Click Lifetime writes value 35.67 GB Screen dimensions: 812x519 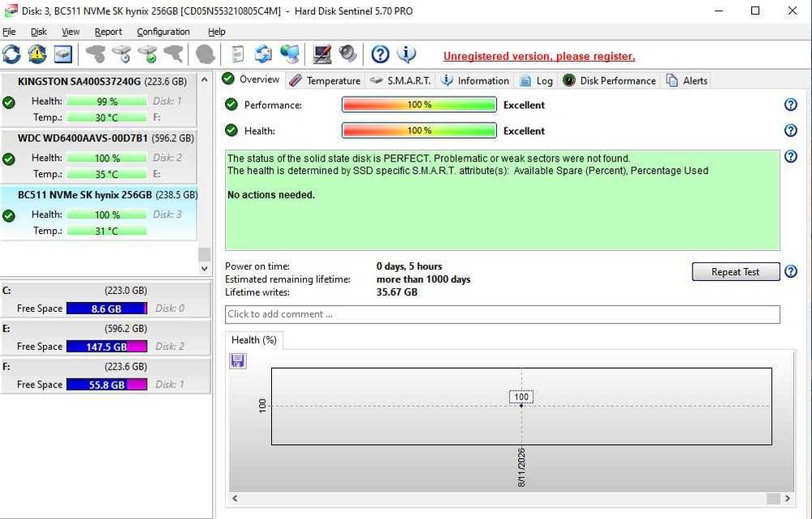397,292
